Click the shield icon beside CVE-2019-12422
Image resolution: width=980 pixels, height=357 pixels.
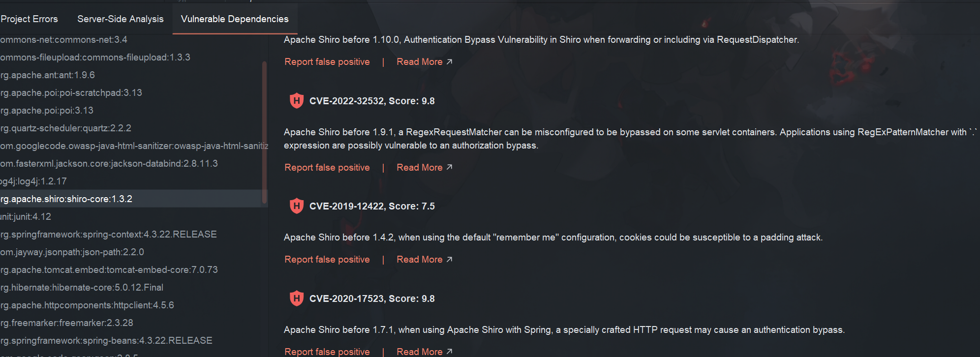point(296,206)
